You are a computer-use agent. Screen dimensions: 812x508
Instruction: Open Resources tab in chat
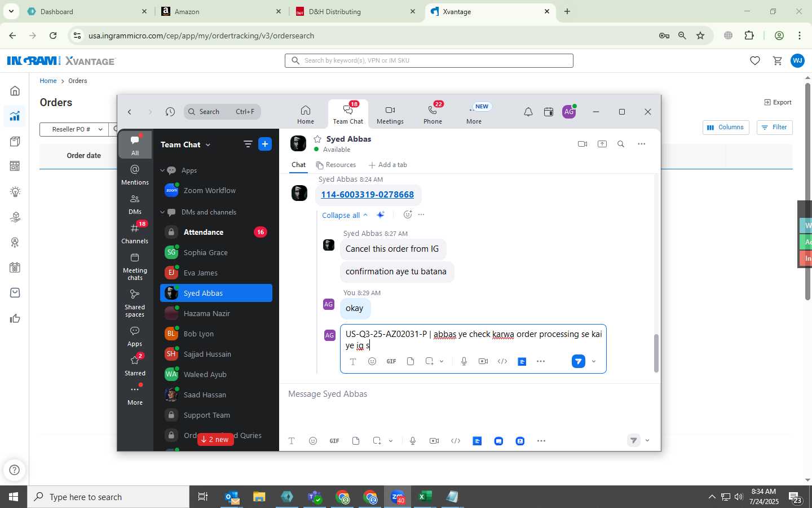[x=336, y=165]
